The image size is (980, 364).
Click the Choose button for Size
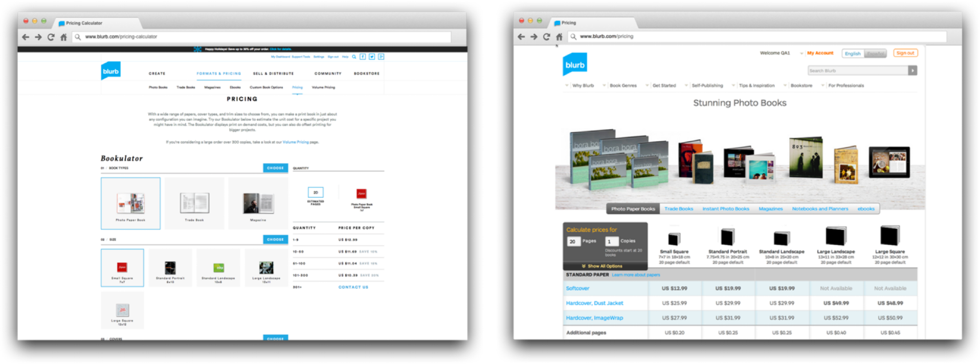click(x=275, y=239)
